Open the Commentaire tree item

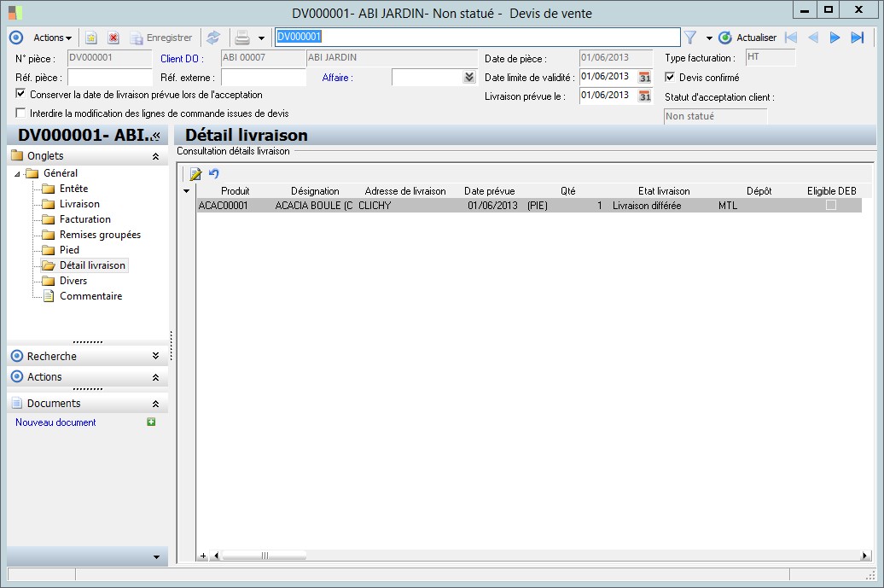click(x=90, y=296)
